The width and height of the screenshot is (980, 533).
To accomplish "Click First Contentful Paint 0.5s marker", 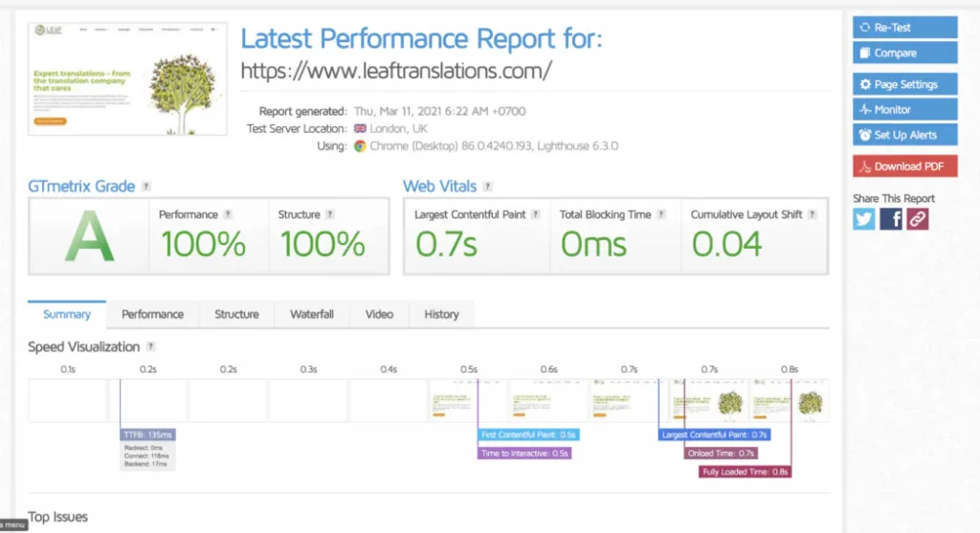I will (528, 434).
